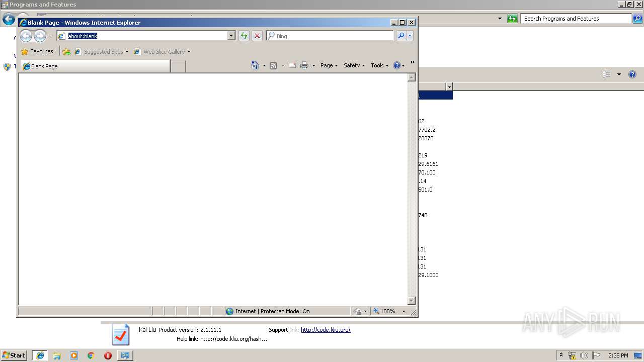This screenshot has height=362, width=644.
Task: Click Programs and Features Back arrow
Action: coord(9,20)
